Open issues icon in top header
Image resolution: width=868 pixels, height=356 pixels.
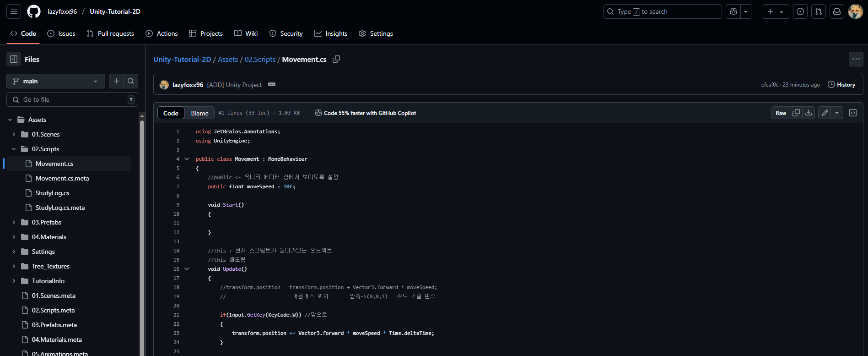[x=800, y=11]
